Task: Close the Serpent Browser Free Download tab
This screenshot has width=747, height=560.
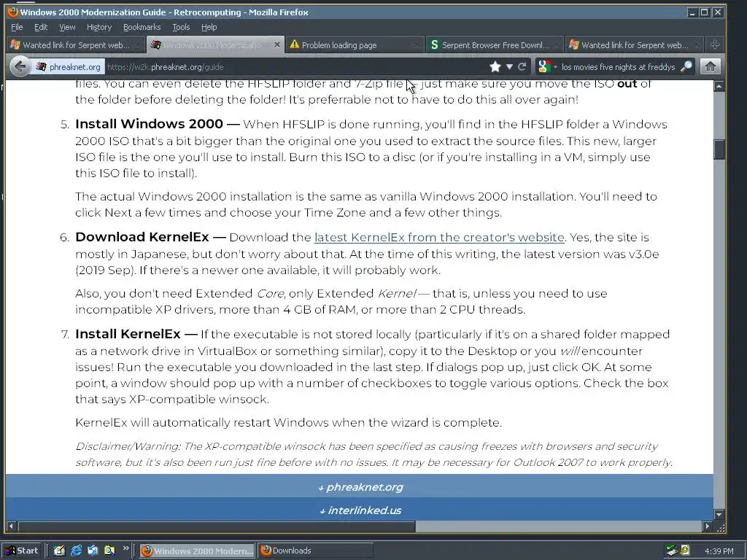Action: pos(557,44)
